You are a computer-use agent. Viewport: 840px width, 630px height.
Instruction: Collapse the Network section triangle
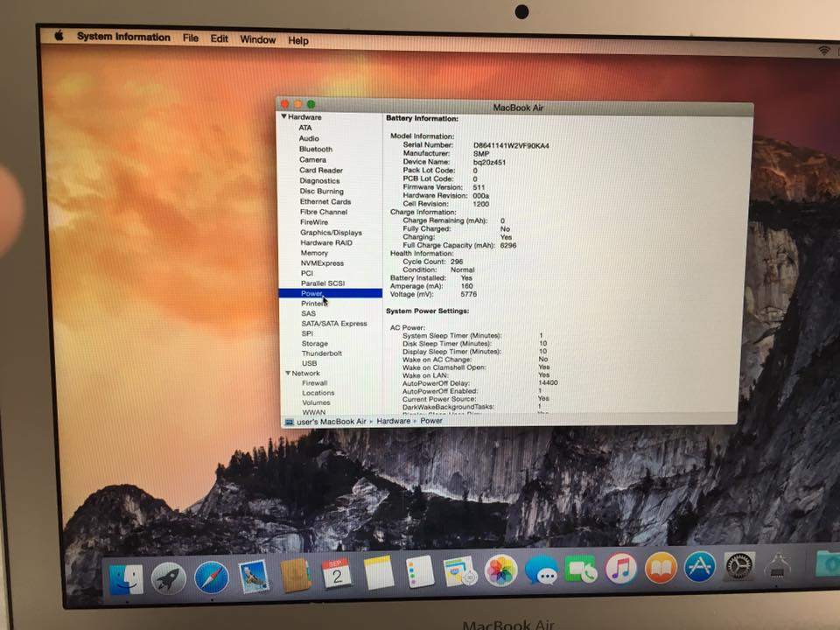tap(288, 373)
